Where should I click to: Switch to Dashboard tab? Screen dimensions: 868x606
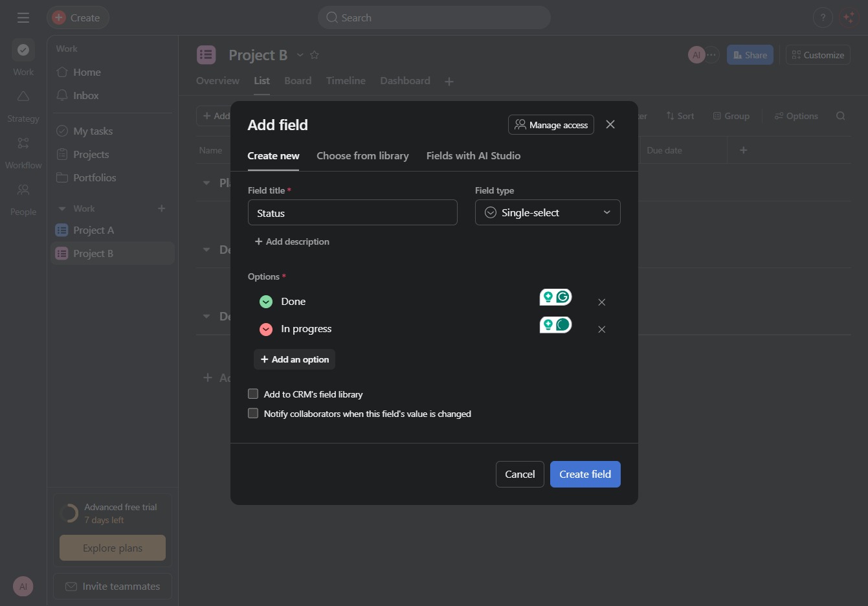tap(405, 81)
